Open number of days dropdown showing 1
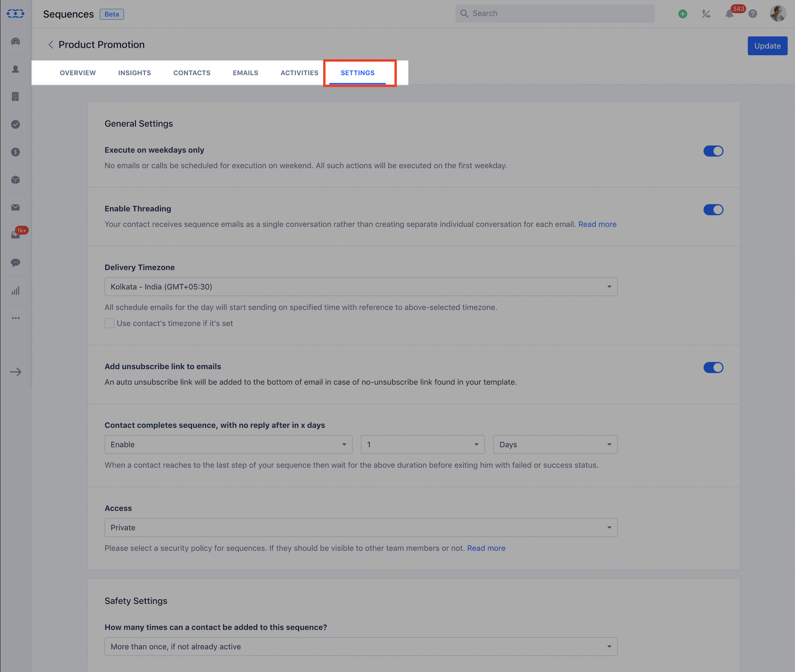The width and height of the screenshot is (795, 672). pyautogui.click(x=423, y=445)
